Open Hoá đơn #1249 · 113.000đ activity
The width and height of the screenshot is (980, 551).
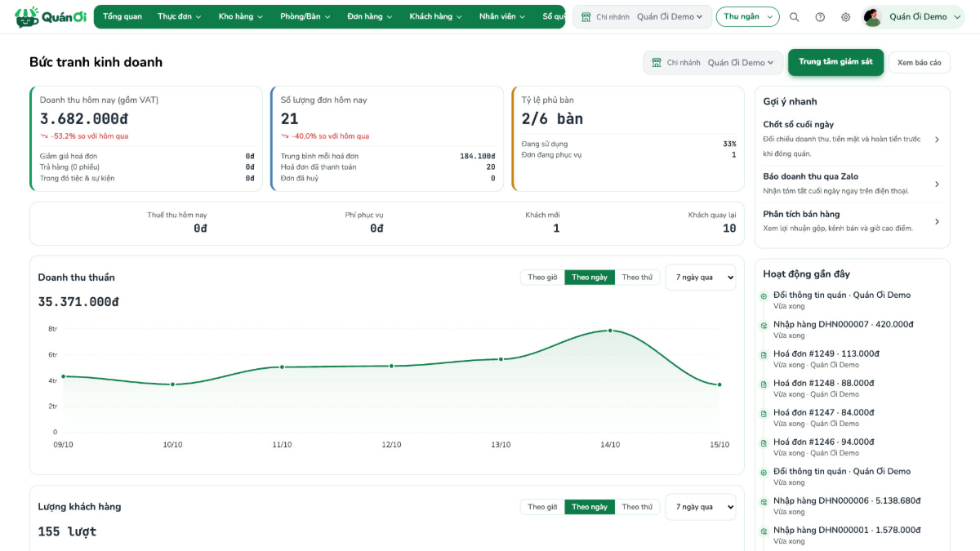click(826, 354)
